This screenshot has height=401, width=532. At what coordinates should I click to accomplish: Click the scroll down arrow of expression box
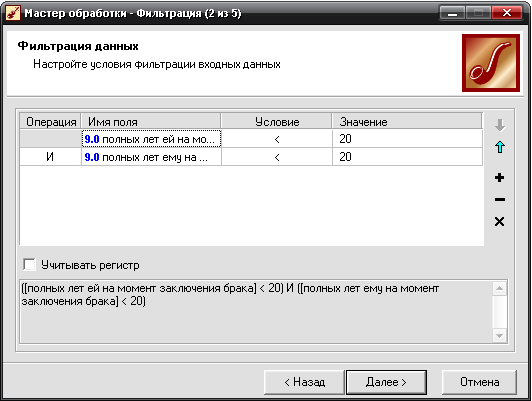tap(499, 336)
